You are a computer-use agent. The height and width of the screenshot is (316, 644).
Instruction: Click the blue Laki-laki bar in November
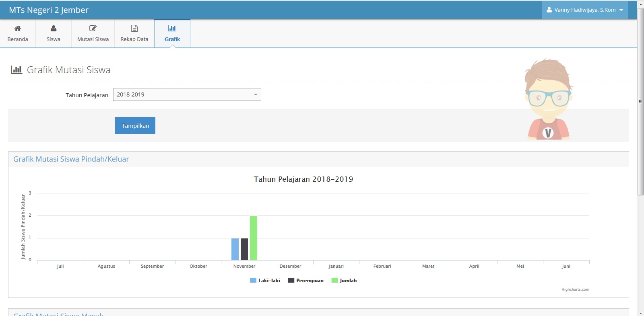click(x=235, y=249)
